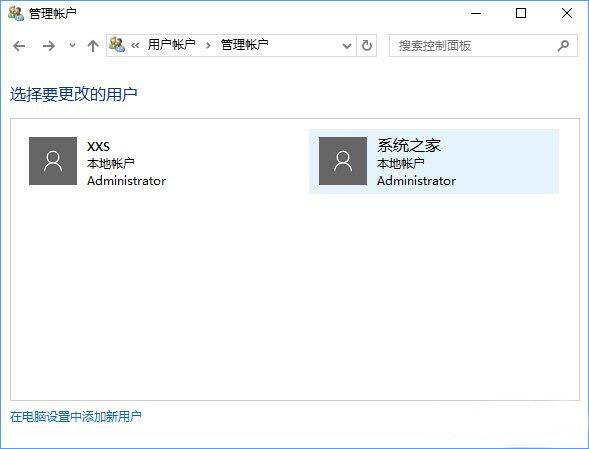
Task: Refresh the control panel page
Action: click(367, 46)
